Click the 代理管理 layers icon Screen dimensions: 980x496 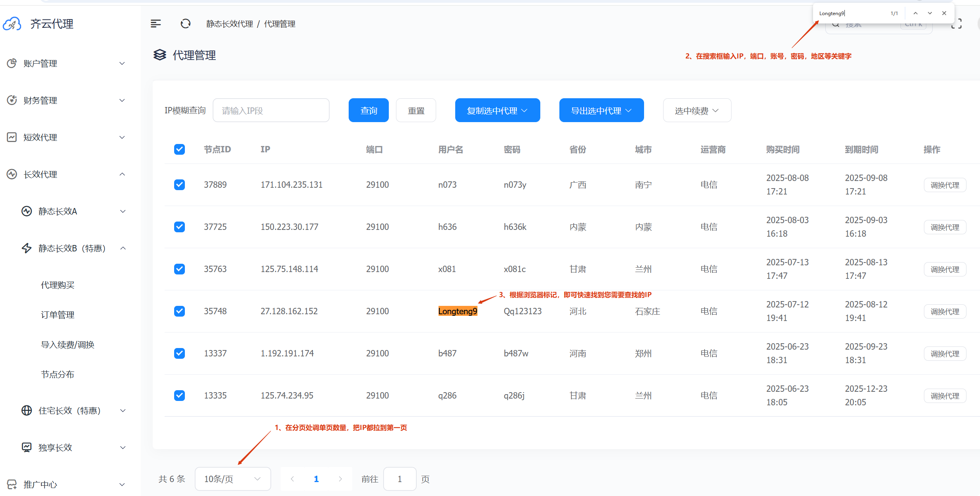160,55
